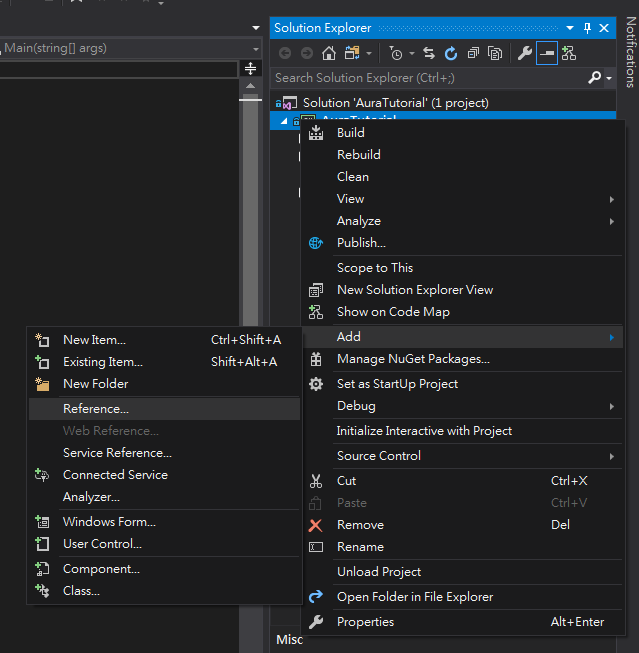This screenshot has width=639, height=653.
Task: Click the Home icon in Solution Explorer
Action: pyautogui.click(x=328, y=53)
